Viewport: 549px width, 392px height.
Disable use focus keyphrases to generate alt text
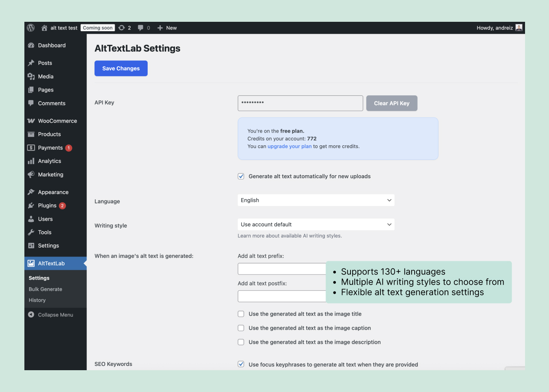point(241,364)
